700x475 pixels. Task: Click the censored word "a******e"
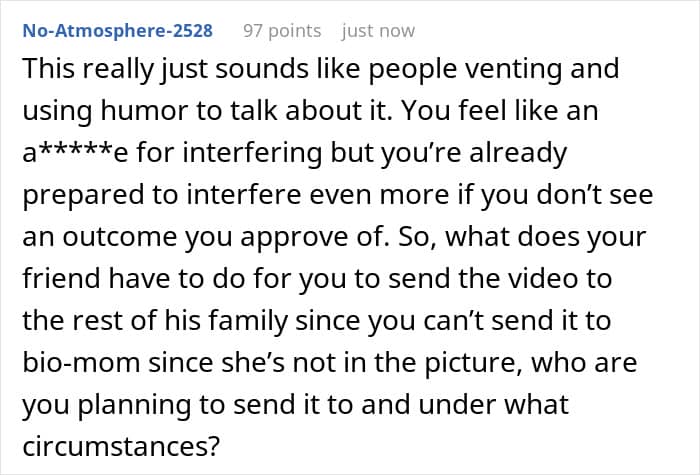pyautogui.click(x=75, y=152)
